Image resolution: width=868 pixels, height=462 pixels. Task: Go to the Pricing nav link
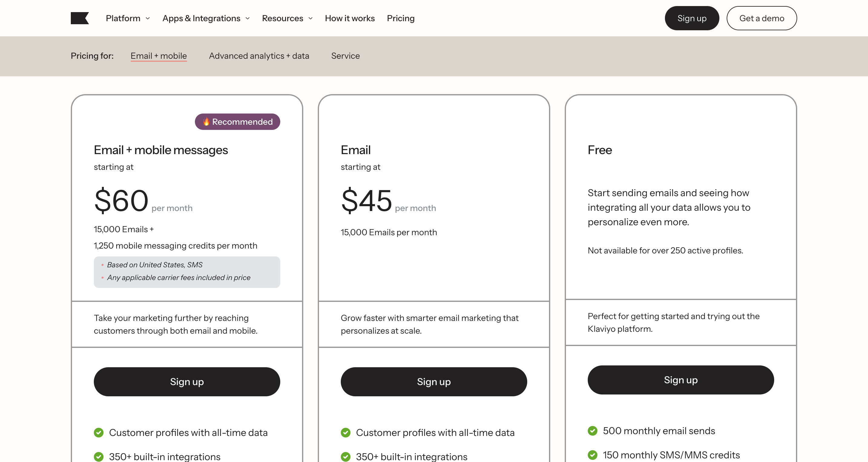point(400,18)
